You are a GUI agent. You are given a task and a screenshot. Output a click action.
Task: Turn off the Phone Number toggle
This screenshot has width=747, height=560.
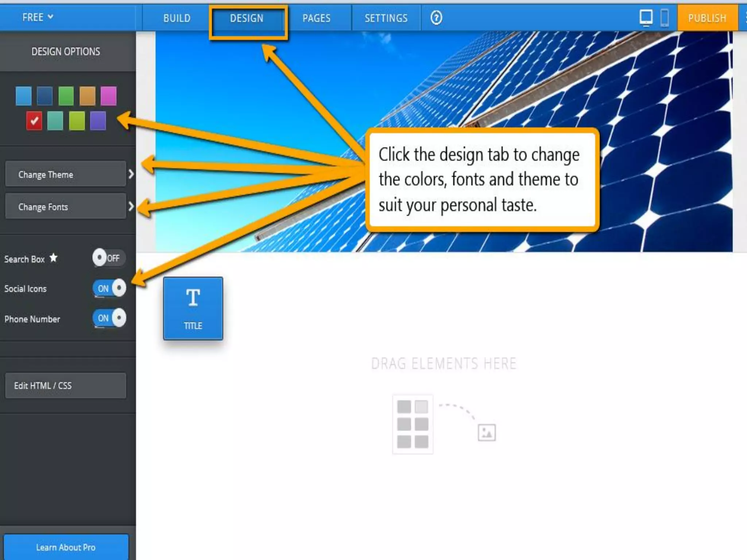pyautogui.click(x=109, y=318)
